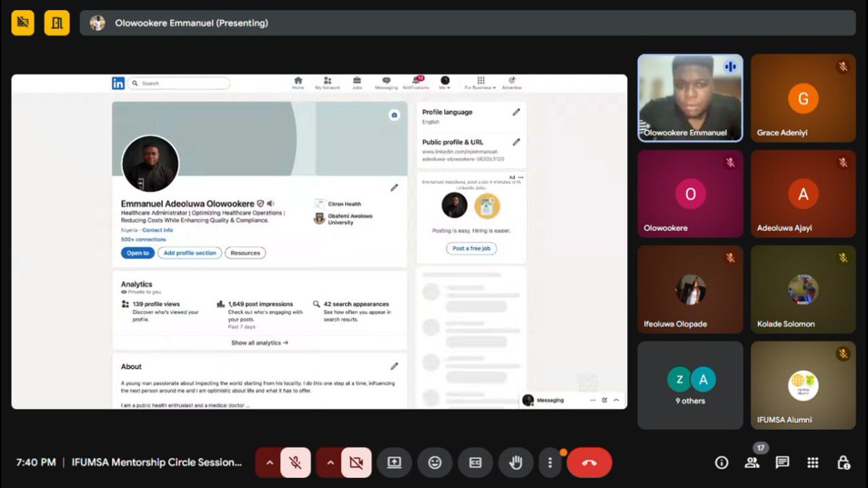Expand the LinkedIn Me dropdown
868x488 pixels.
pos(445,83)
